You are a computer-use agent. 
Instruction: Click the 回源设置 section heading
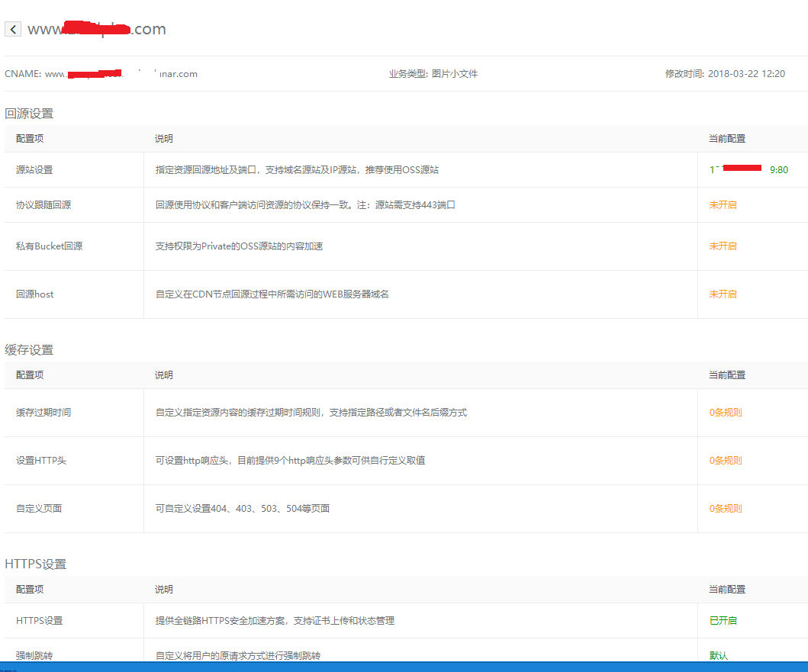tap(29, 114)
